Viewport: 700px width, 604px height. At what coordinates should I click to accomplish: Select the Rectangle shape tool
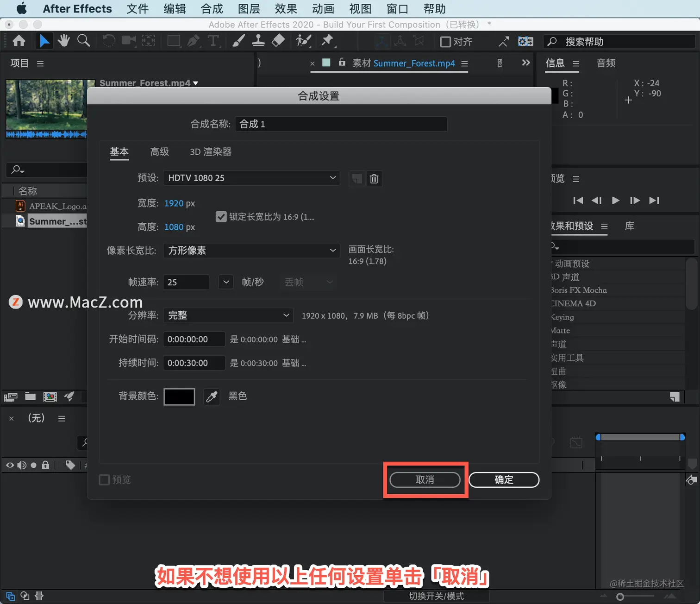[x=174, y=41]
